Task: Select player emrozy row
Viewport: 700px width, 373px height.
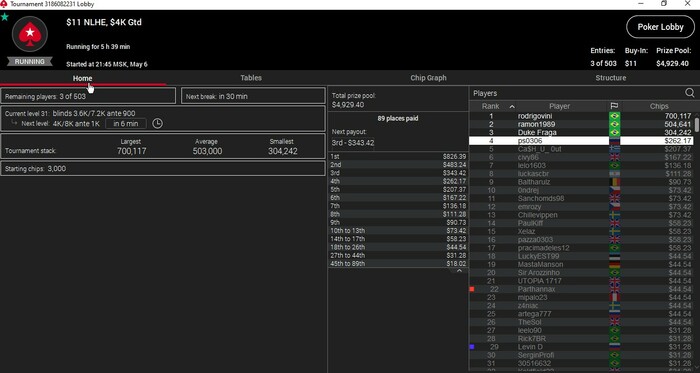Action: pos(580,207)
